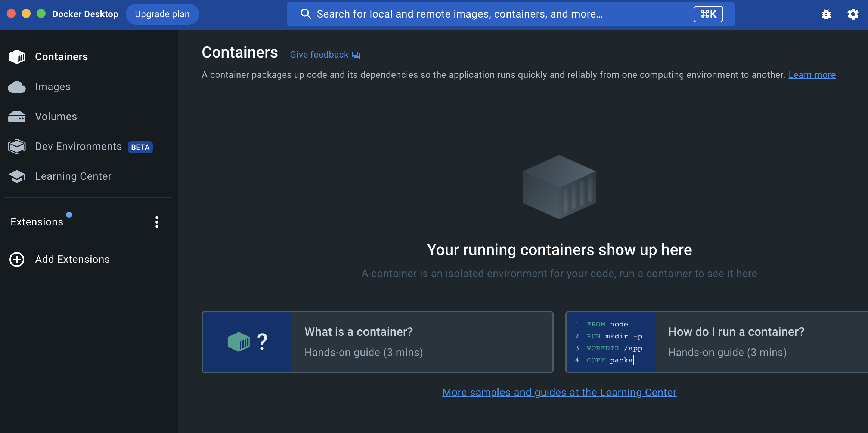Click the Learning Center graduation cap icon
Image resolution: width=868 pixels, height=433 pixels.
(17, 176)
